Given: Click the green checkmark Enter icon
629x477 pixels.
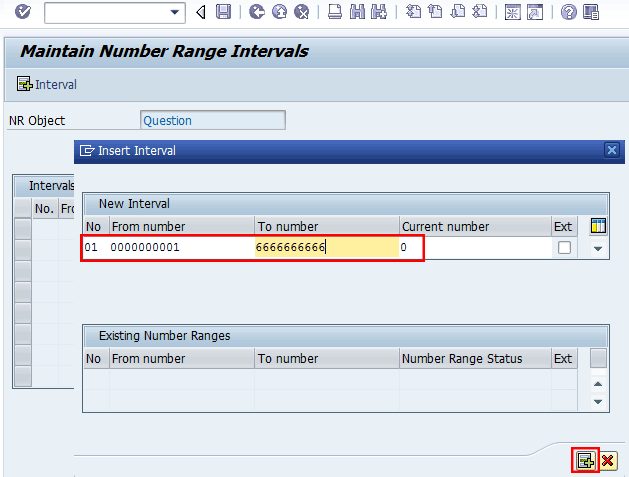Looking at the screenshot, I should [22, 12].
